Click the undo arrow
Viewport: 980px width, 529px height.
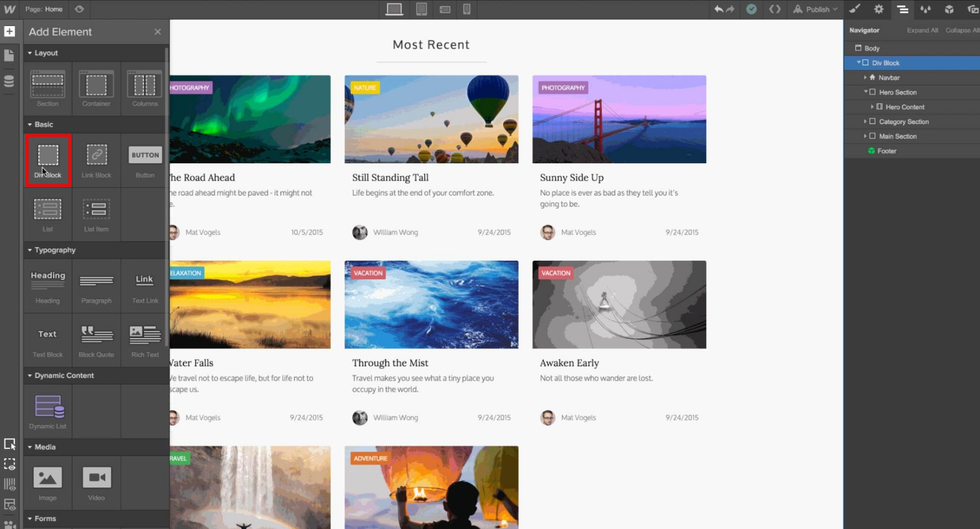[x=719, y=9]
